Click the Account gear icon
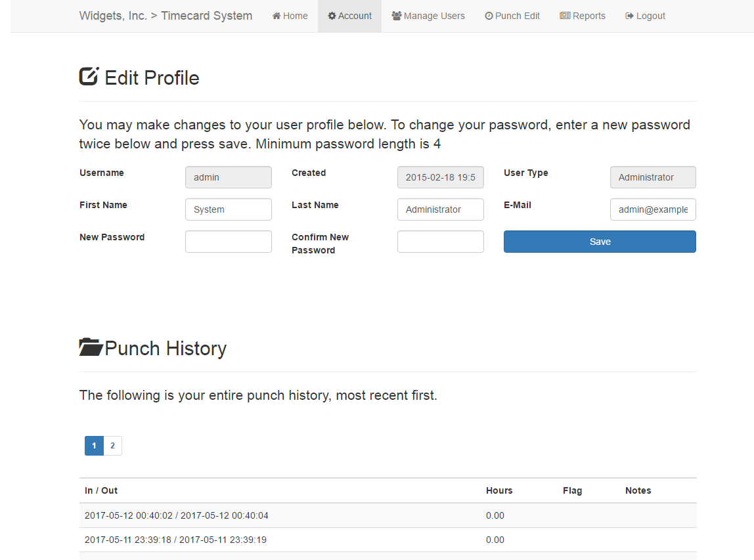 (332, 16)
